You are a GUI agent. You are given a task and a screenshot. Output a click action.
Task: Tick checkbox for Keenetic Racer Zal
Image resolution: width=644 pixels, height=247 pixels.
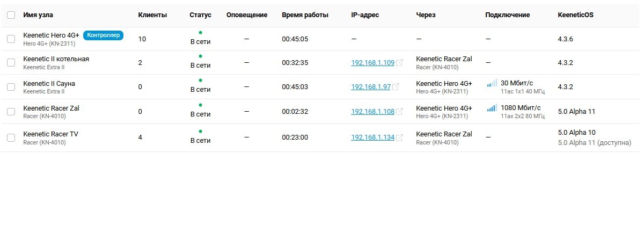pyautogui.click(x=11, y=112)
